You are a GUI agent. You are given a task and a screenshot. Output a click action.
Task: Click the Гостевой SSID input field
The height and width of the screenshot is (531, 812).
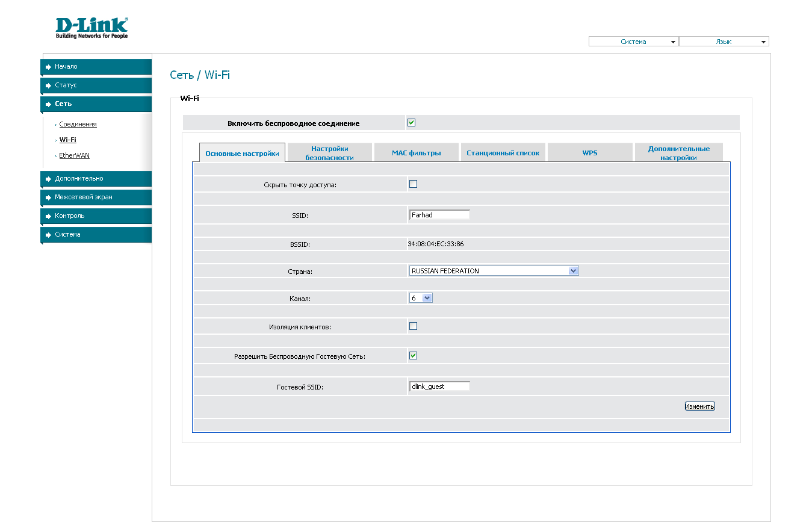[x=439, y=387]
